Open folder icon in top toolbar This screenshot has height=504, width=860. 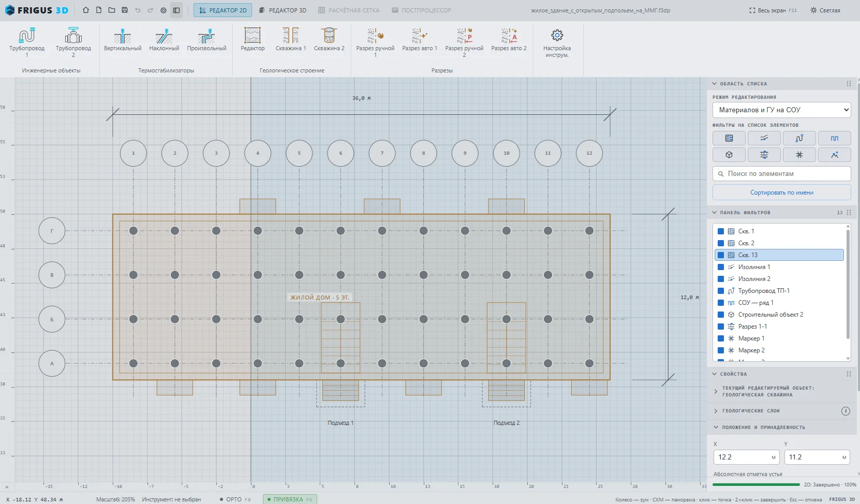(112, 10)
